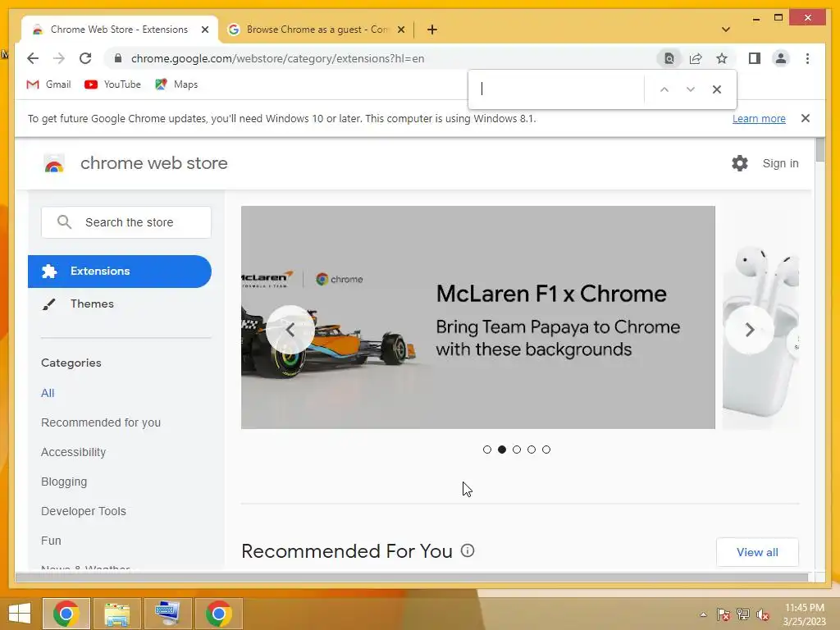Choose the Accessibility category
The height and width of the screenshot is (630, 840).
[x=73, y=452]
